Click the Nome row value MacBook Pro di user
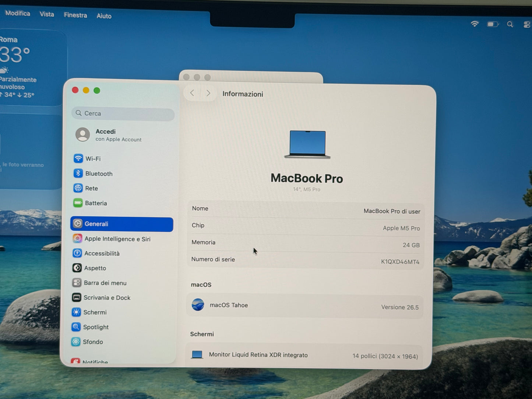Screen dimensions: 532x399 click(x=392, y=211)
